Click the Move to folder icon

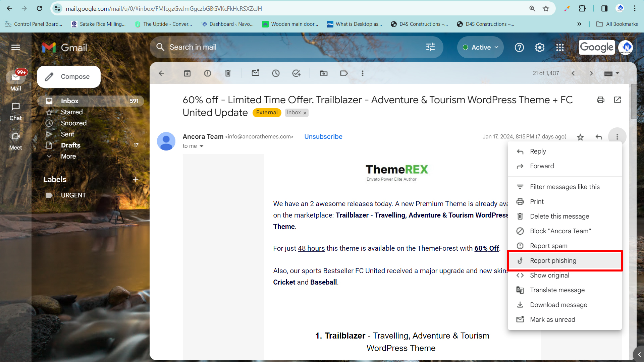click(x=324, y=73)
